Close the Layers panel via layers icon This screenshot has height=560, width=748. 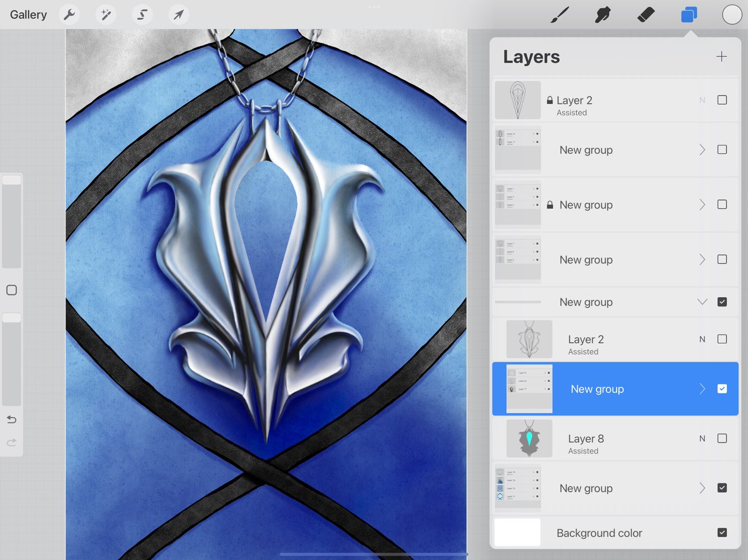pyautogui.click(x=689, y=15)
